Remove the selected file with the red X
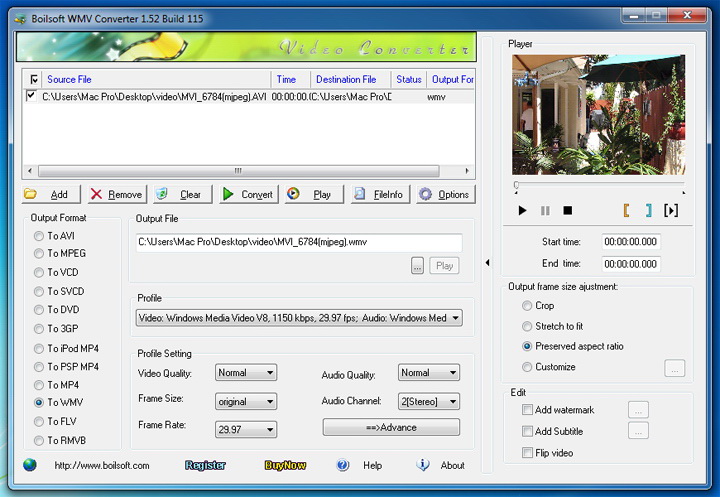The image size is (720, 497). click(x=113, y=194)
